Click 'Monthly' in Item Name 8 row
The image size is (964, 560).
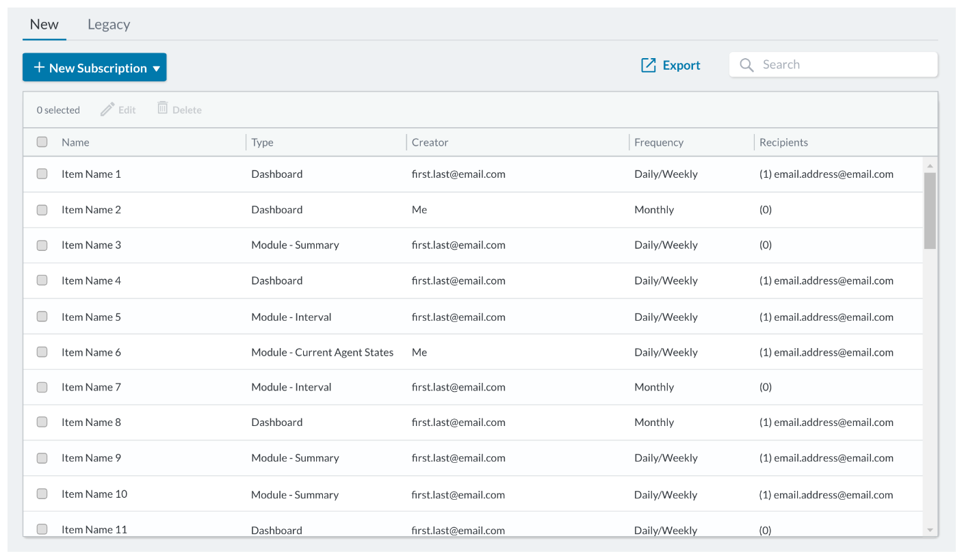[x=654, y=423]
